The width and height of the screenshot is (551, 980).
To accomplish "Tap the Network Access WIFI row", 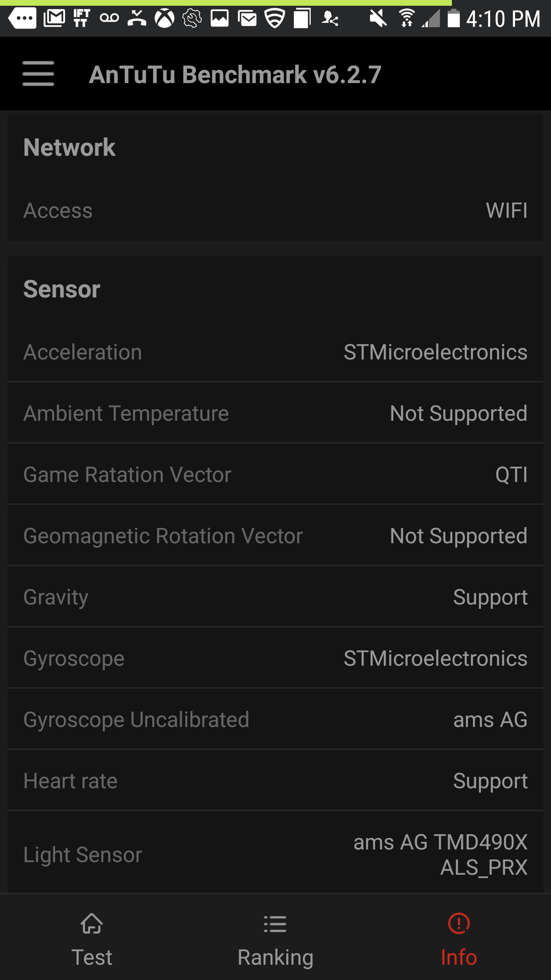I will tap(275, 211).
